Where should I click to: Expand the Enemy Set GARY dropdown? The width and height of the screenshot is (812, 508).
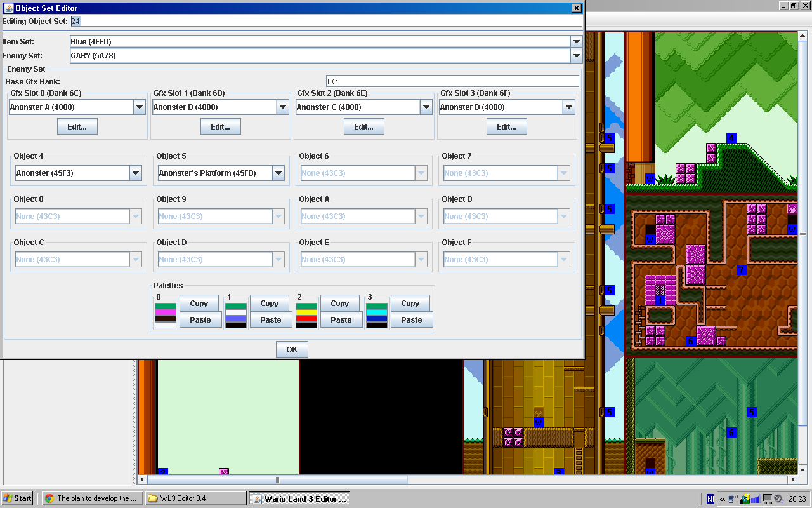coord(576,56)
